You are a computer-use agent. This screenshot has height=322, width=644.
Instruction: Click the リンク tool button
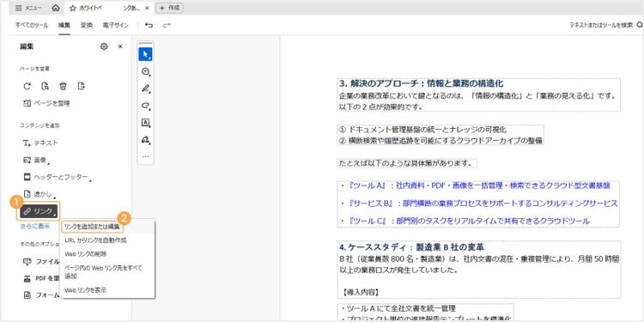39,211
